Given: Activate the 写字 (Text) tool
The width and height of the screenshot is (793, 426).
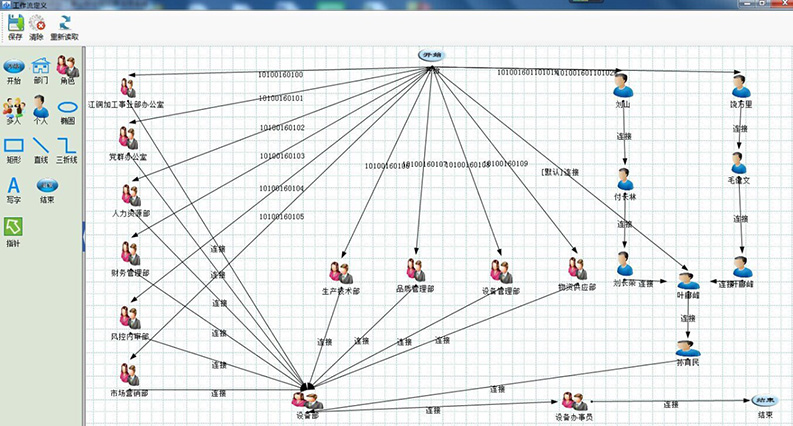Looking at the screenshot, I should [14, 186].
